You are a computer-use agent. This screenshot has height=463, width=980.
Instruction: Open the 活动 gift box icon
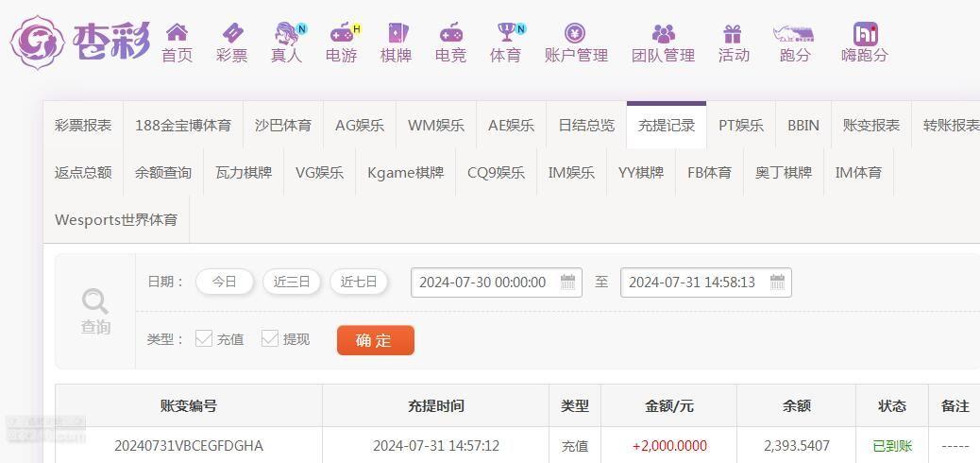pyautogui.click(x=733, y=33)
